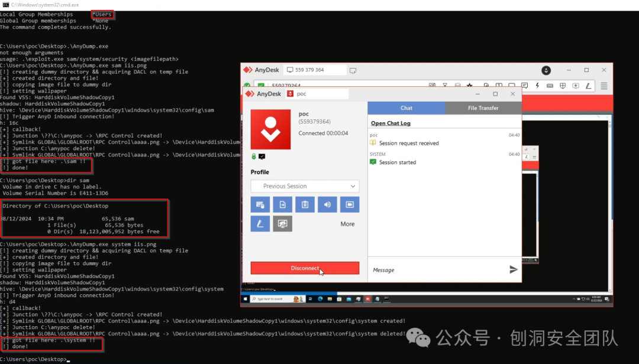Screen dimensions: 639x364
Task: Click the favorite star toolbar icon
Action: pyautogui.click(x=469, y=86)
